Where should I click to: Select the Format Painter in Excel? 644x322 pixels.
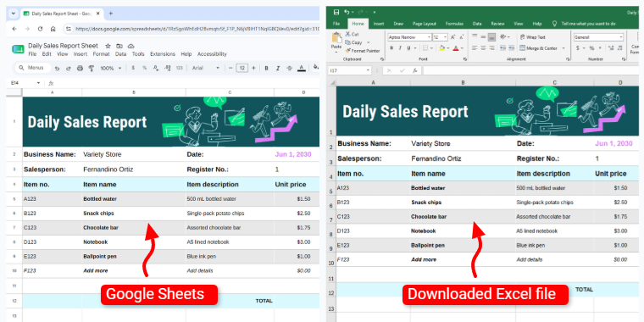pos(363,51)
